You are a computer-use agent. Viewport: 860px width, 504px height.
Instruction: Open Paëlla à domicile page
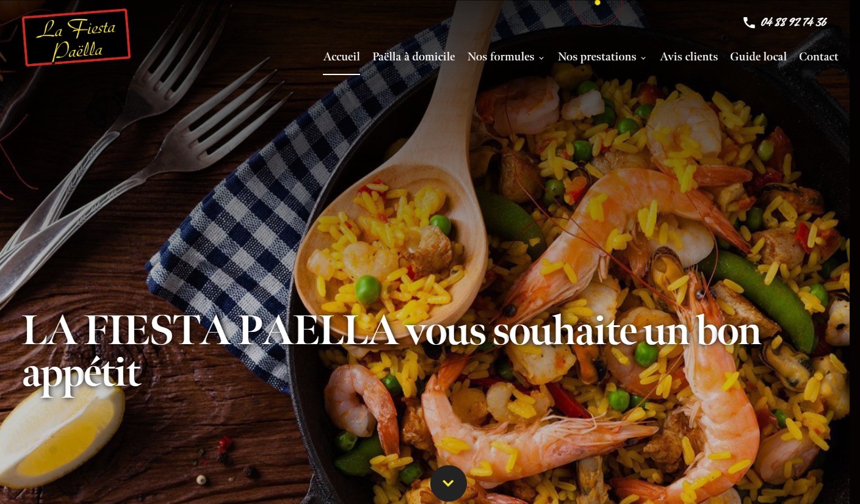(414, 57)
